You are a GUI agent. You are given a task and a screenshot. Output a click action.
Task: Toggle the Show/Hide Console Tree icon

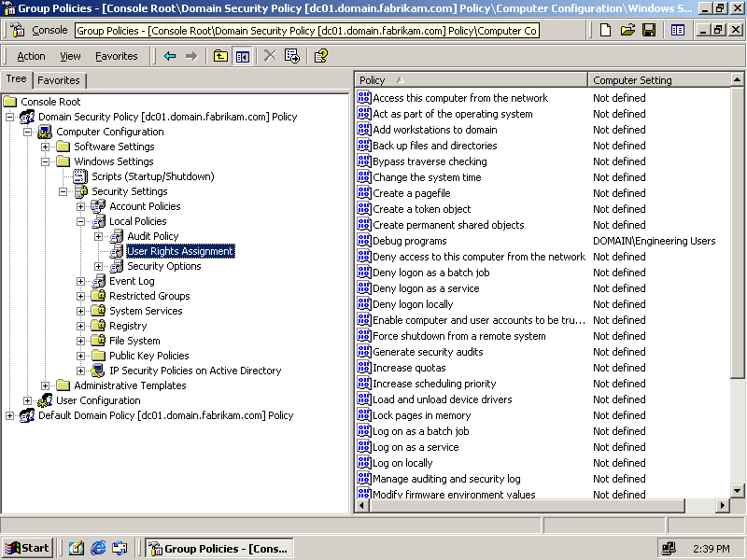click(x=243, y=56)
